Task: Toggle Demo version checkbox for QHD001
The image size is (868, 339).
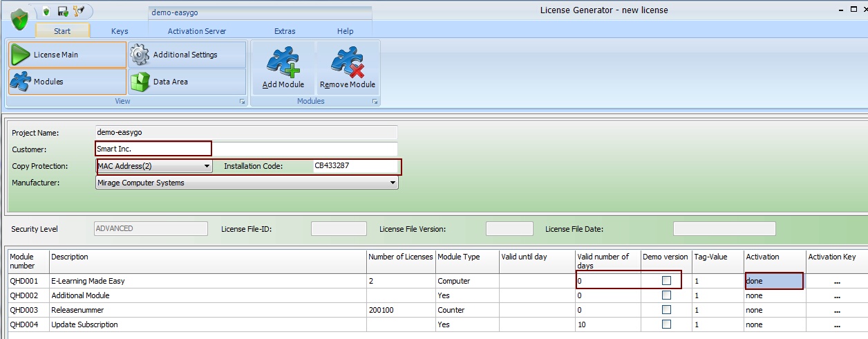Action: (x=666, y=281)
